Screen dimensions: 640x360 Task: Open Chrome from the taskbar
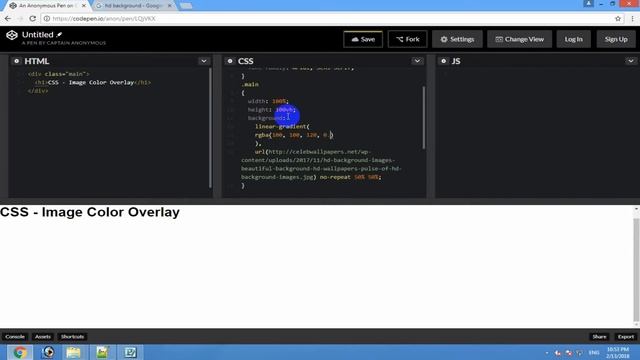(x=19, y=352)
